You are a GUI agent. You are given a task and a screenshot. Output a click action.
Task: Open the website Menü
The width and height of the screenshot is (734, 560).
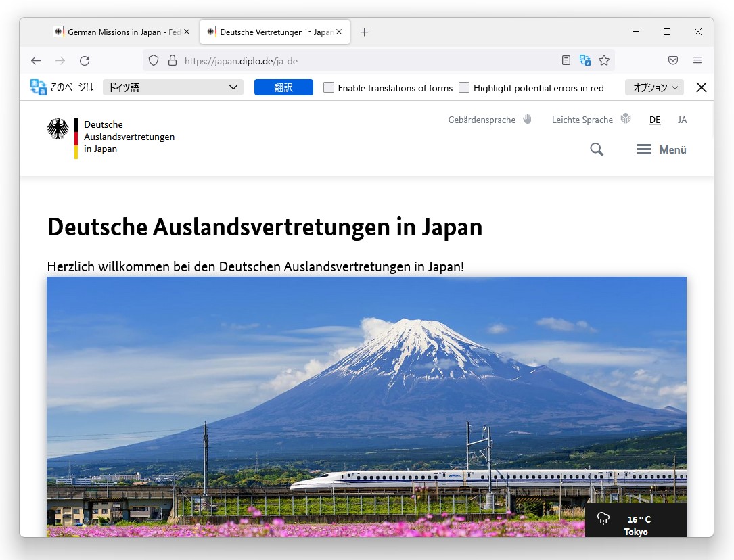(x=661, y=149)
